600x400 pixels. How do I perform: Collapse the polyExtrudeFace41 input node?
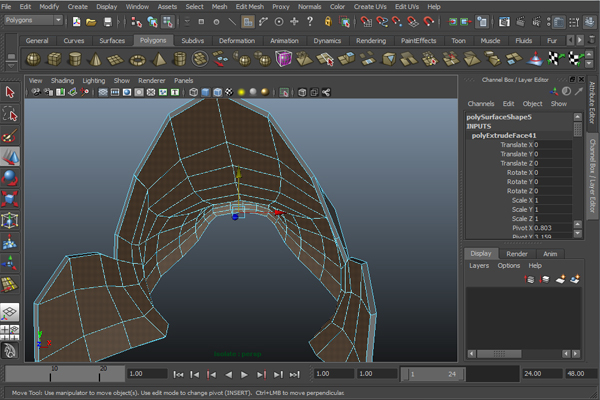click(504, 136)
